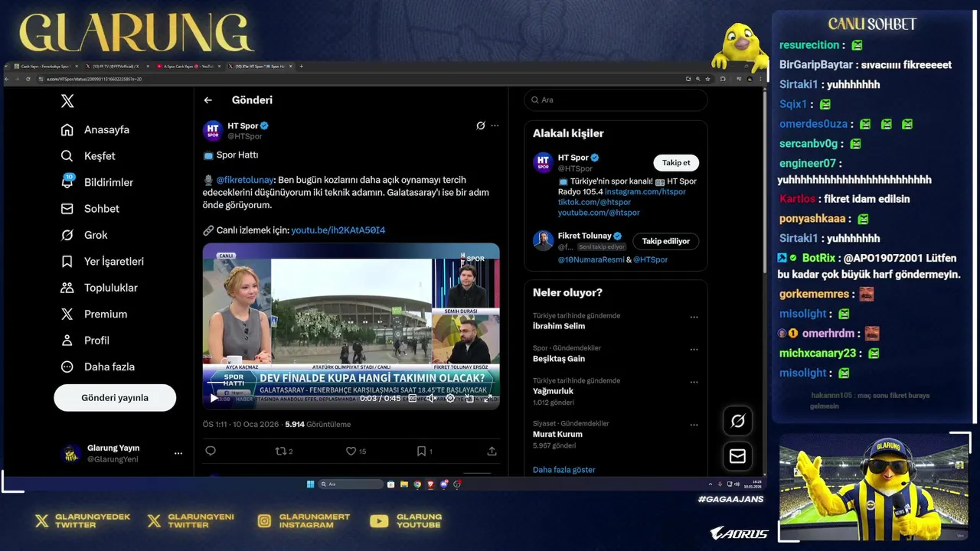Open the post's more options menu

[495, 126]
